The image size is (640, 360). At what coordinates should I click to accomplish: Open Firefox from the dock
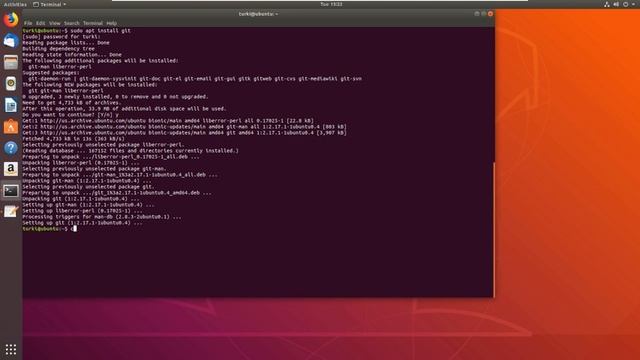[x=11, y=20]
